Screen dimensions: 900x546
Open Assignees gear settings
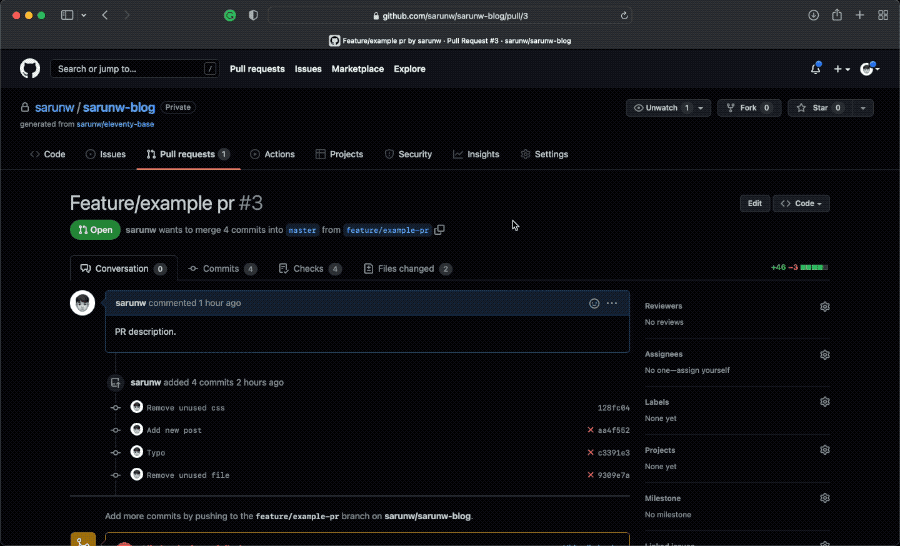(x=825, y=355)
